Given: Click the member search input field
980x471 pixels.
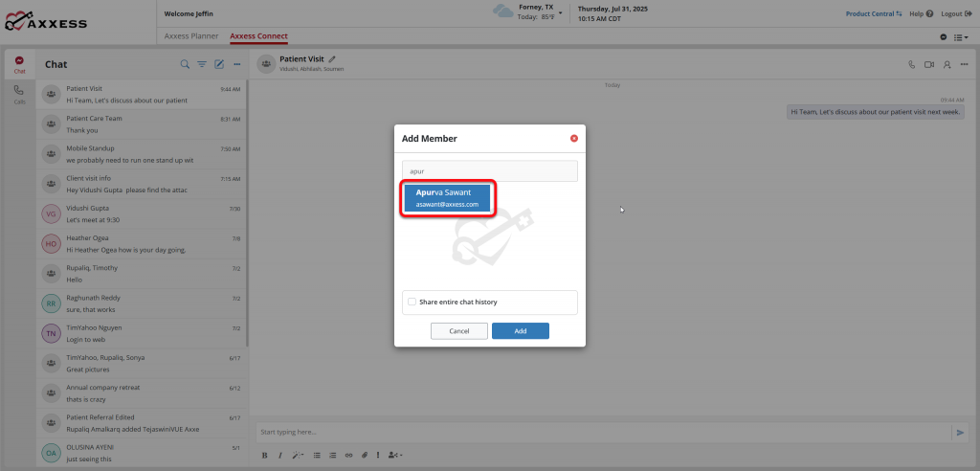Looking at the screenshot, I should 489,170.
